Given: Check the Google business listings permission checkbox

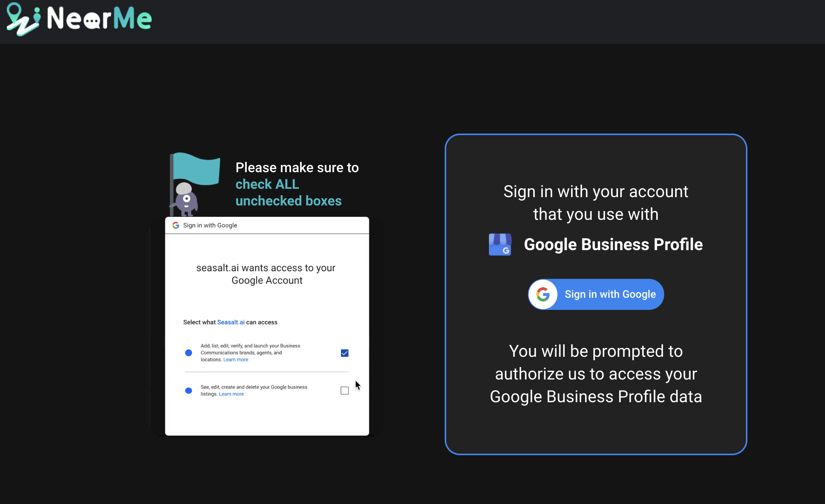Looking at the screenshot, I should pyautogui.click(x=344, y=390).
